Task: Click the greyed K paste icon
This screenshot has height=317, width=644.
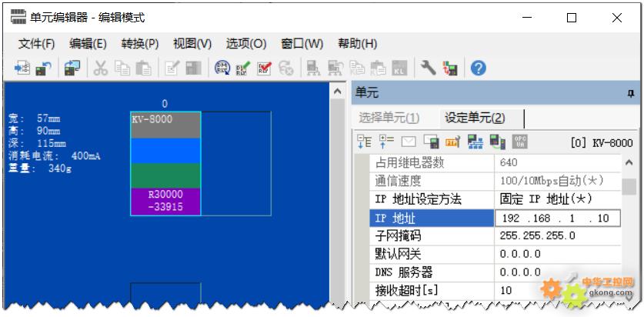Action: click(x=379, y=68)
